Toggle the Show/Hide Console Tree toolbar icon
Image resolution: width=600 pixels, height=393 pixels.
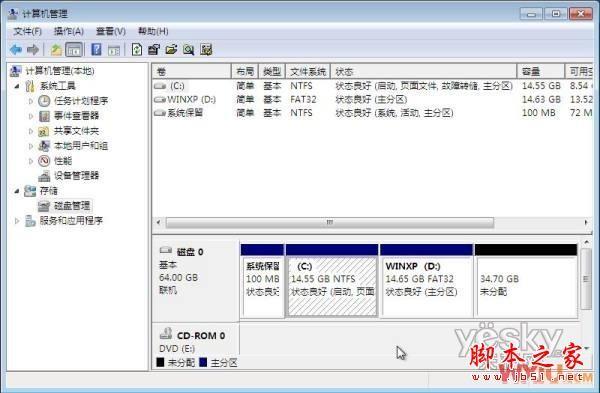(74, 50)
